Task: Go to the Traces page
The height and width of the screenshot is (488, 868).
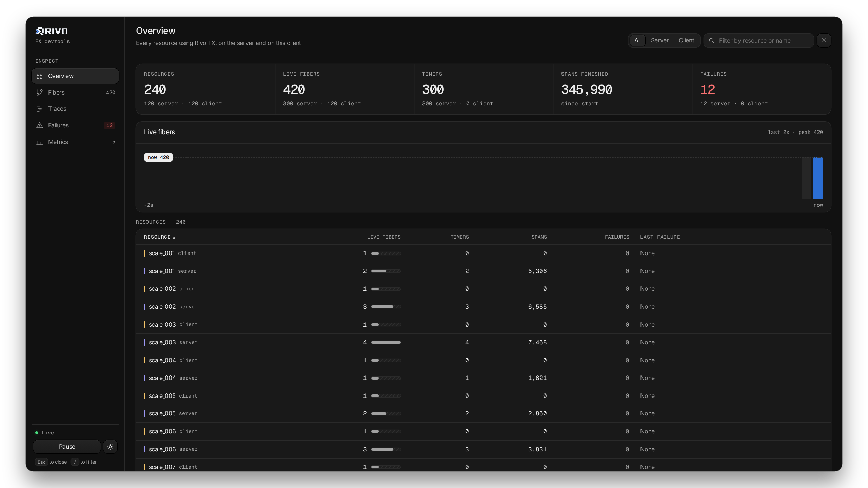Action: coord(75,109)
